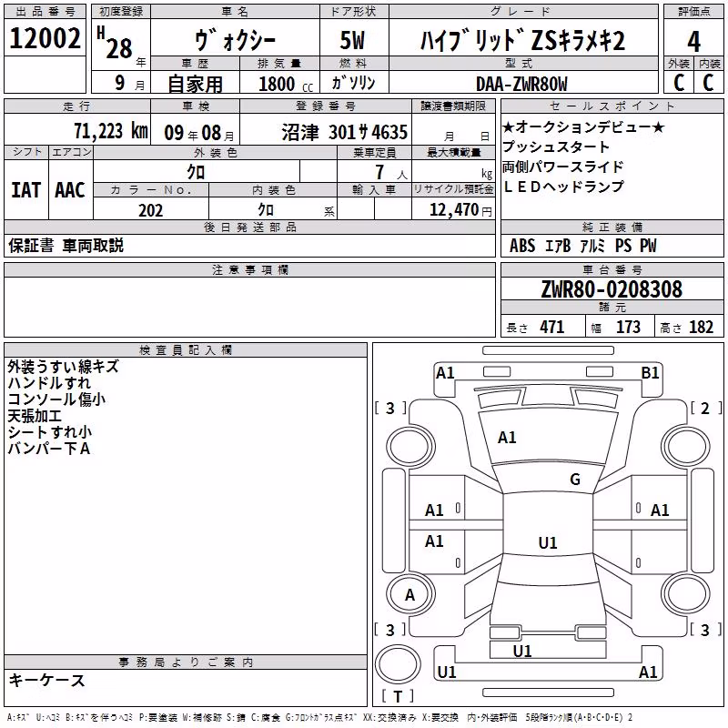The image size is (728, 728).
Task: Select lot number 12002
Action: point(45,38)
